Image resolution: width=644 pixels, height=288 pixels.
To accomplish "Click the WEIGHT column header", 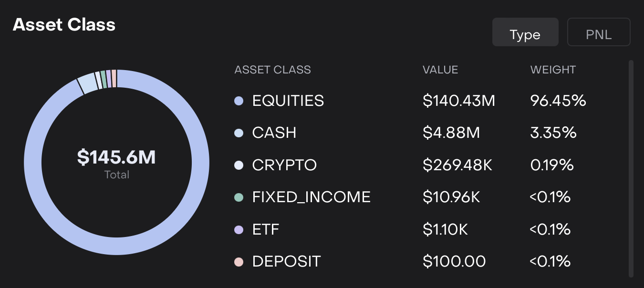I will click(x=553, y=70).
